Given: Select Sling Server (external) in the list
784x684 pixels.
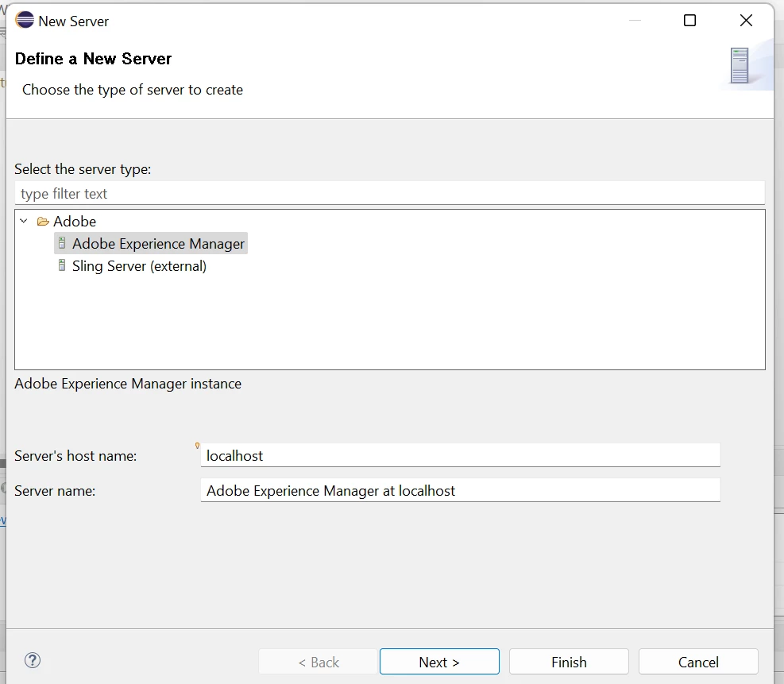Looking at the screenshot, I should [139, 266].
